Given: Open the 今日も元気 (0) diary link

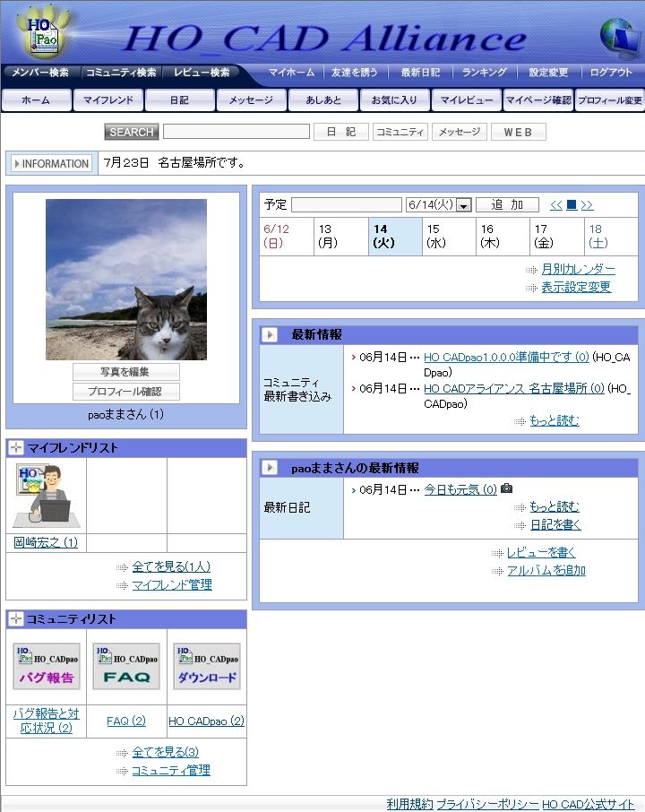Looking at the screenshot, I should coord(460,489).
